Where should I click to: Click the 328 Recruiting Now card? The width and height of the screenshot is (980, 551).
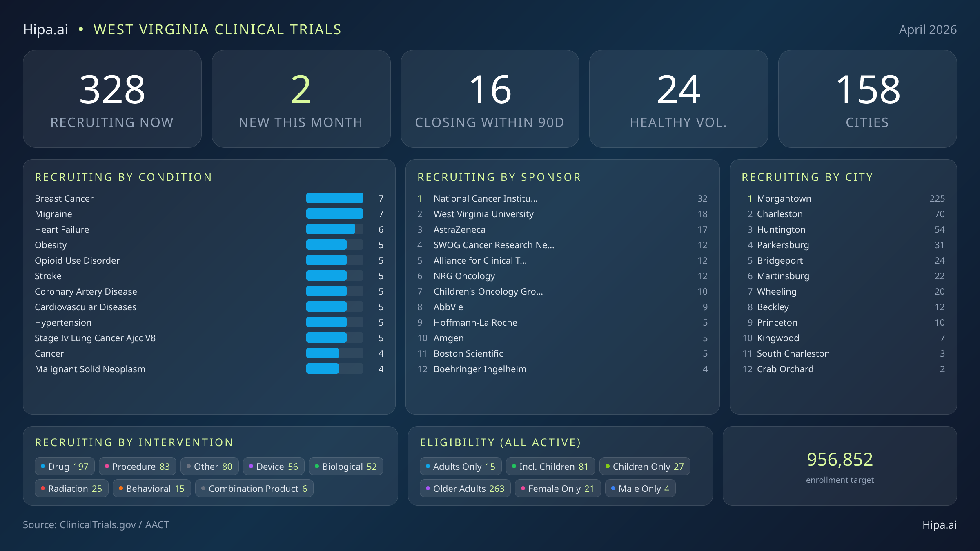(112, 99)
